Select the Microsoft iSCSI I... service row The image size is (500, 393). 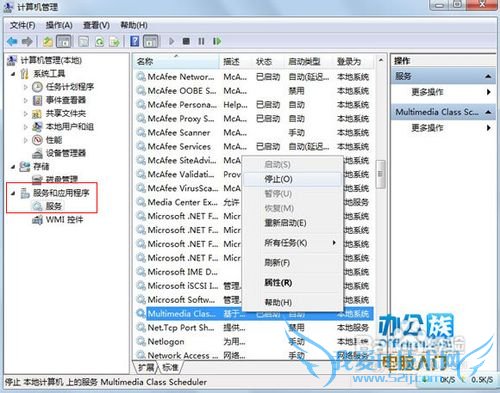tap(189, 286)
